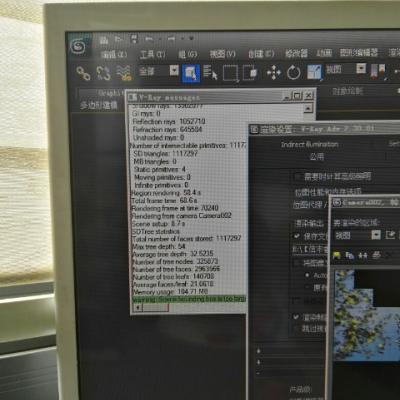Screen dimensions: 400x400
Task: Open the 图形编辑器 menu
Action: click(359, 53)
